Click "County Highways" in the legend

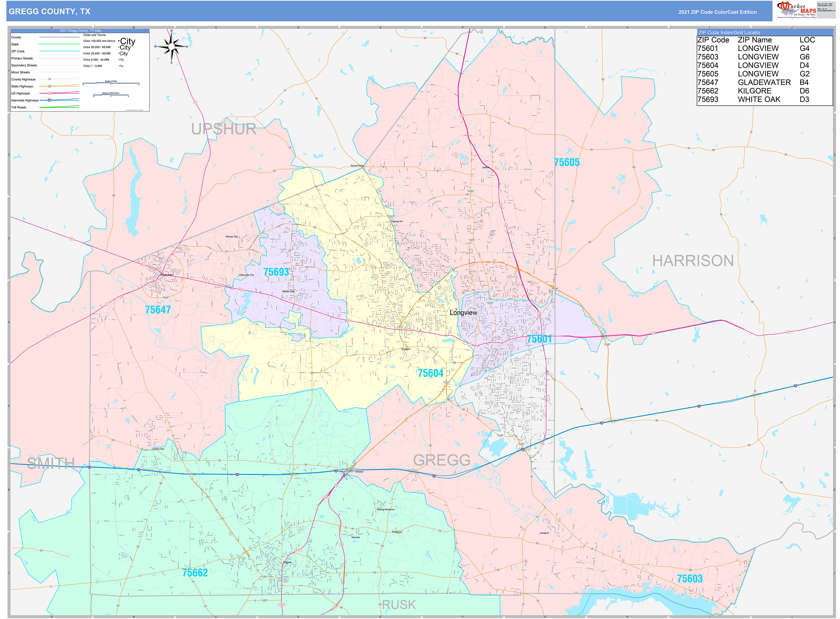(x=23, y=80)
